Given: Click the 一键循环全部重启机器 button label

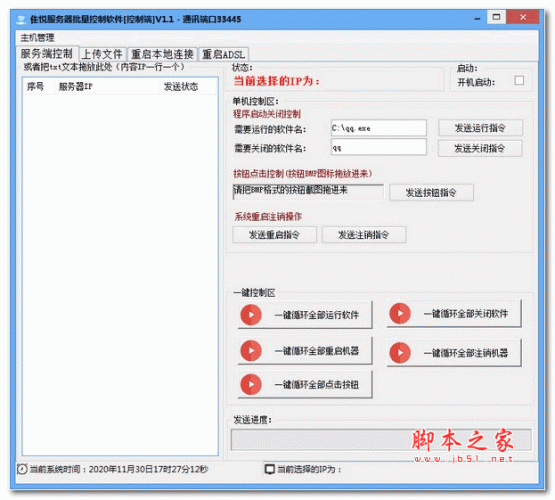Looking at the screenshot, I should [x=317, y=351].
